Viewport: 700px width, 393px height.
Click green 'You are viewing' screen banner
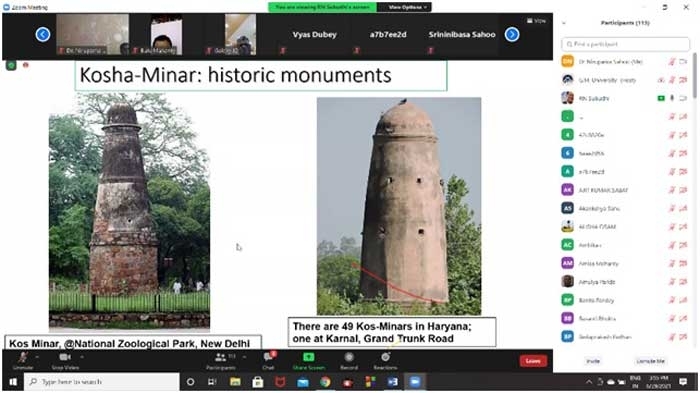322,7
